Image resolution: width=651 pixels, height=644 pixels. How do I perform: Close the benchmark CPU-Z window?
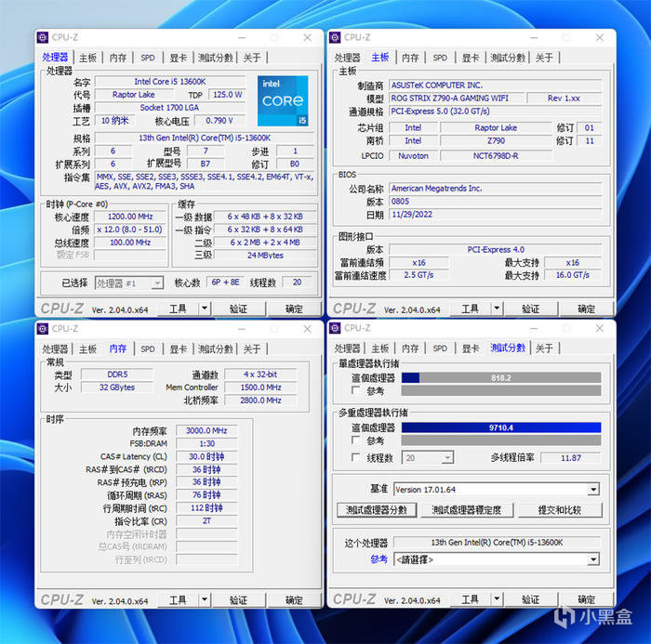pyautogui.click(x=600, y=328)
